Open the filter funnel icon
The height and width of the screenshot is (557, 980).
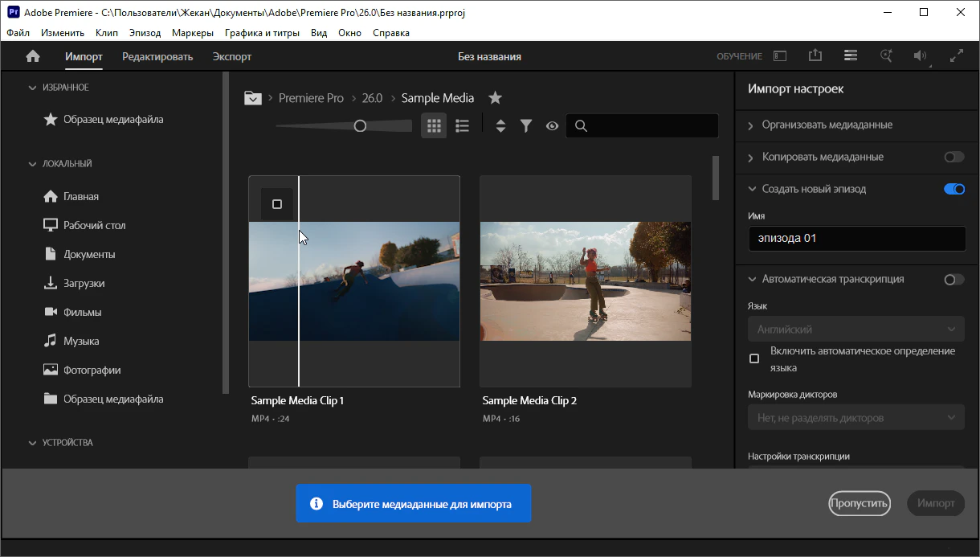(x=526, y=126)
